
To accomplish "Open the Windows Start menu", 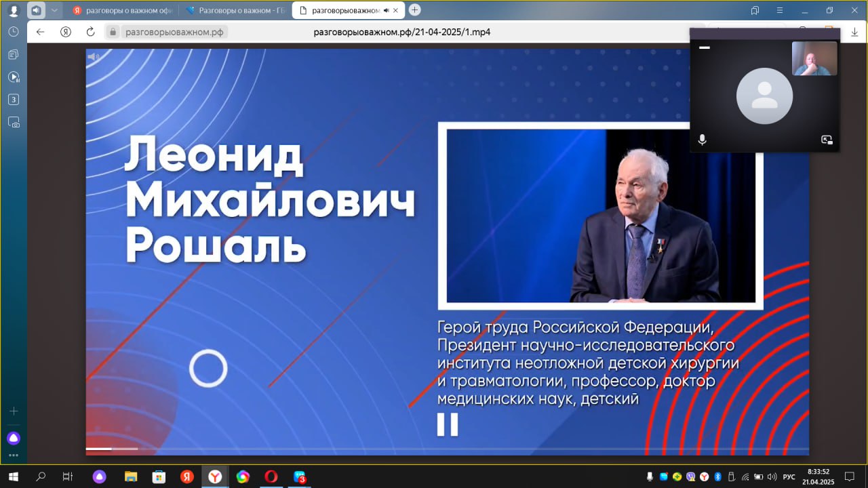I will pos(13,476).
